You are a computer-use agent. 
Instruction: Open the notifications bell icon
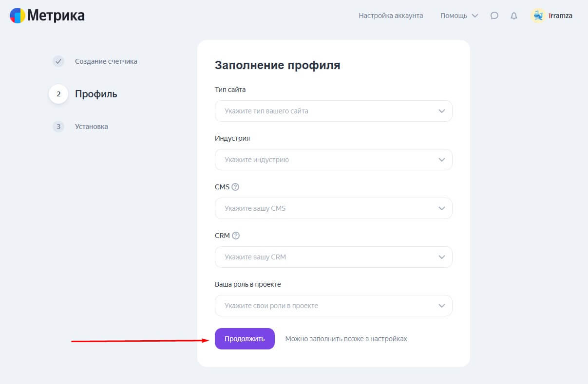pyautogui.click(x=513, y=16)
